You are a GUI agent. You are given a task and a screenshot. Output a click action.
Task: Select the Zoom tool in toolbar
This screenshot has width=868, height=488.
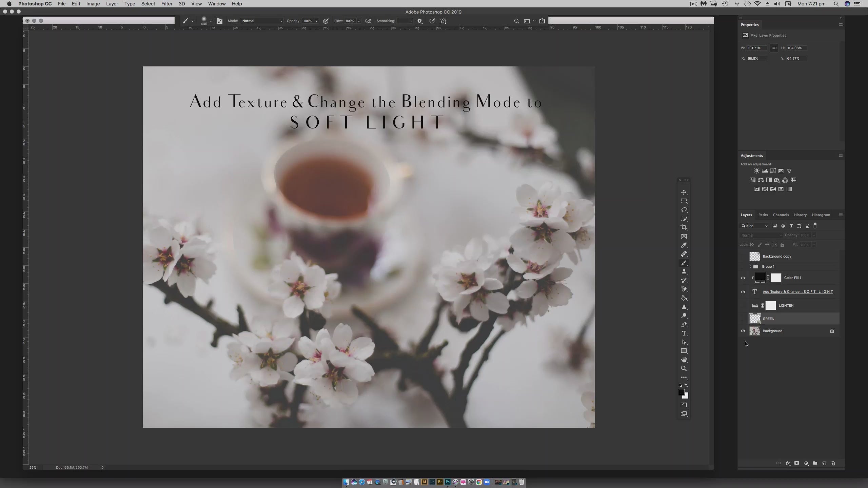click(x=684, y=368)
